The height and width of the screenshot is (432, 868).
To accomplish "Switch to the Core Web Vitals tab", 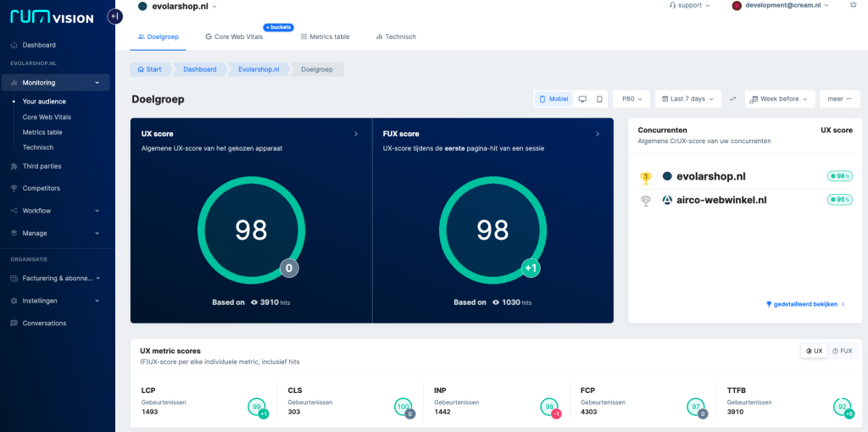I will coord(234,37).
